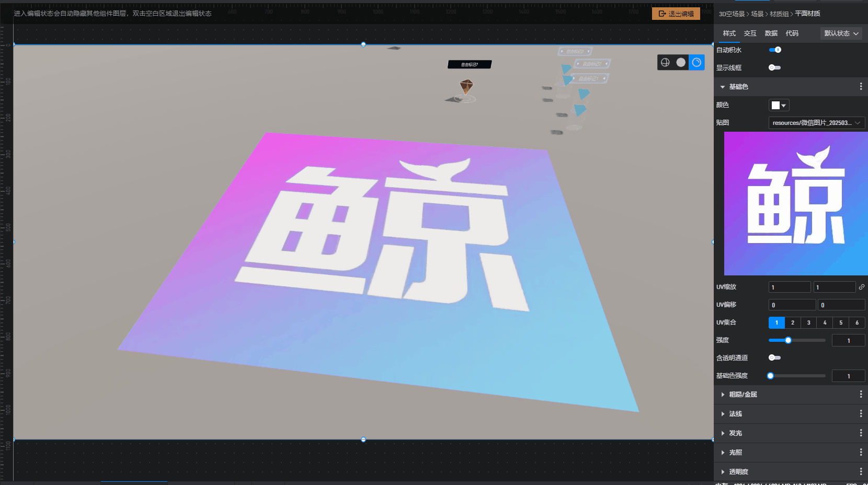Screen dimensions: 868x485
Task: Click the brown diamond marker in the scene
Action: 466,86
